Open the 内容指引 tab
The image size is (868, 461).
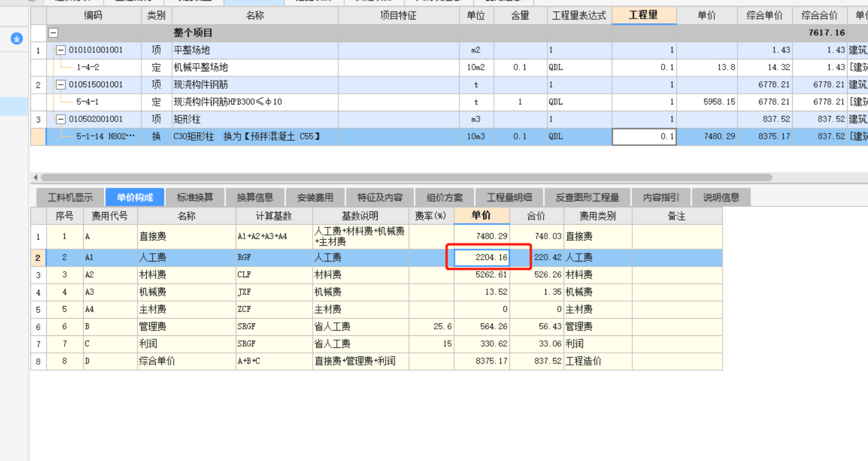pyautogui.click(x=661, y=197)
